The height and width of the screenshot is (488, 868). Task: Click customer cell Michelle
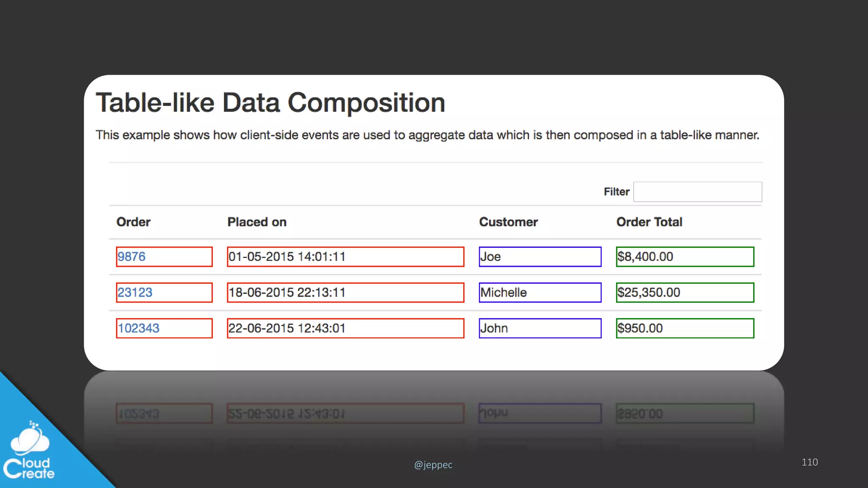tap(504, 293)
